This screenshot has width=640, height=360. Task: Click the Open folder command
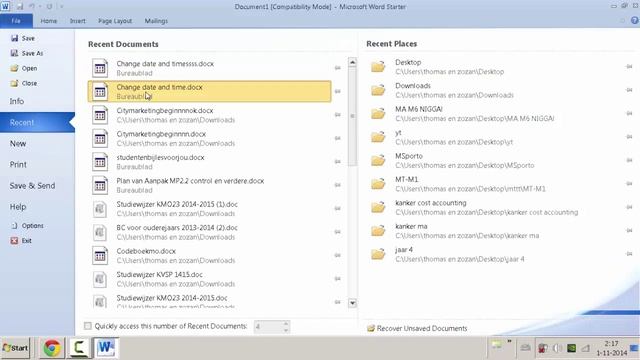[x=24, y=68]
